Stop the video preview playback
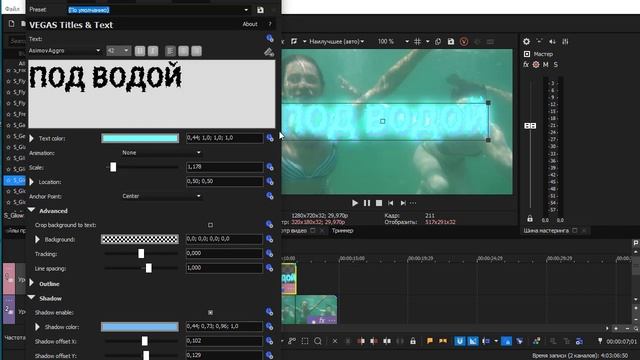The height and width of the screenshot is (360, 640). (379, 203)
